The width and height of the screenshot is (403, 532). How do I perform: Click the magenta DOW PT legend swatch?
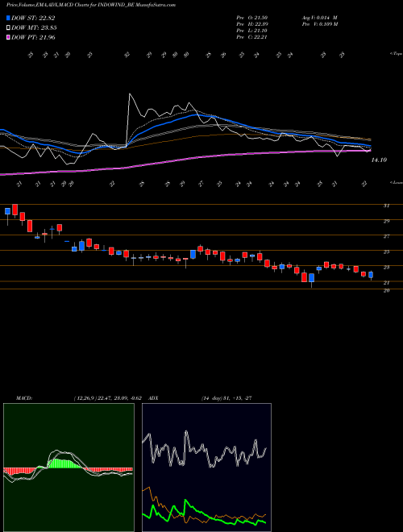8,37
